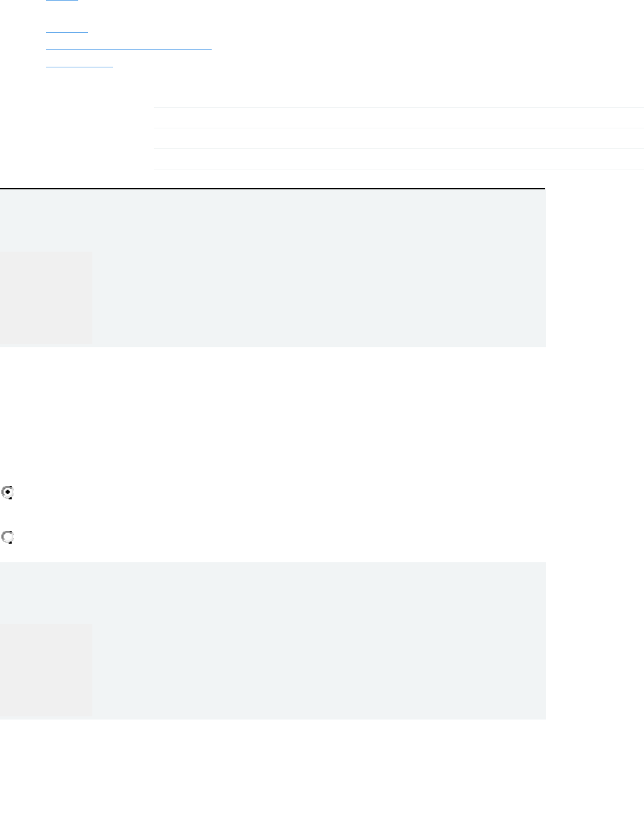The image size is (644, 828).
Task: Click the third blank table row
Action: (x=398, y=159)
